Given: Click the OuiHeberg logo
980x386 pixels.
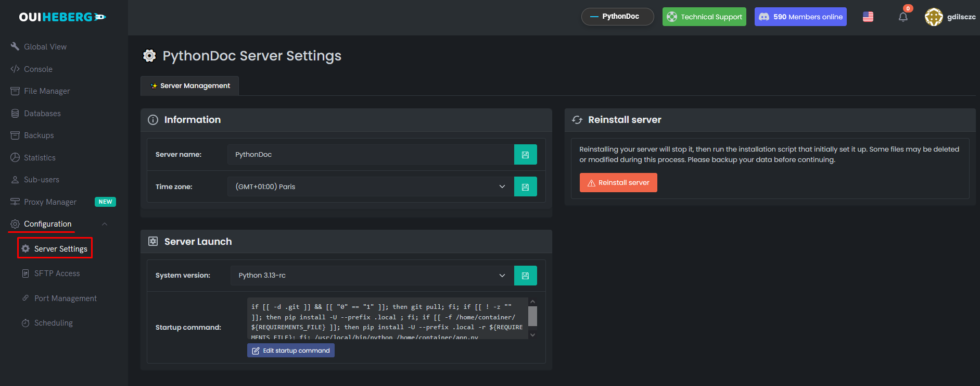Looking at the screenshot, I should point(62,17).
